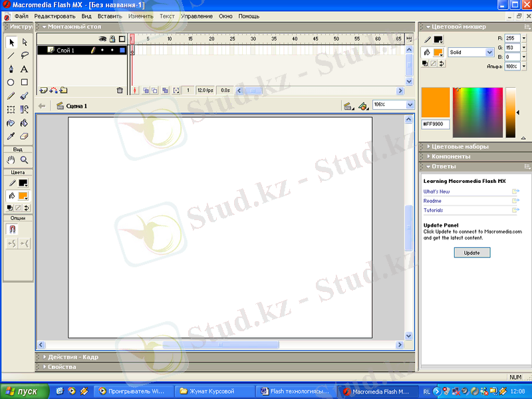Toggle outline color square of Слой 1

click(x=122, y=51)
